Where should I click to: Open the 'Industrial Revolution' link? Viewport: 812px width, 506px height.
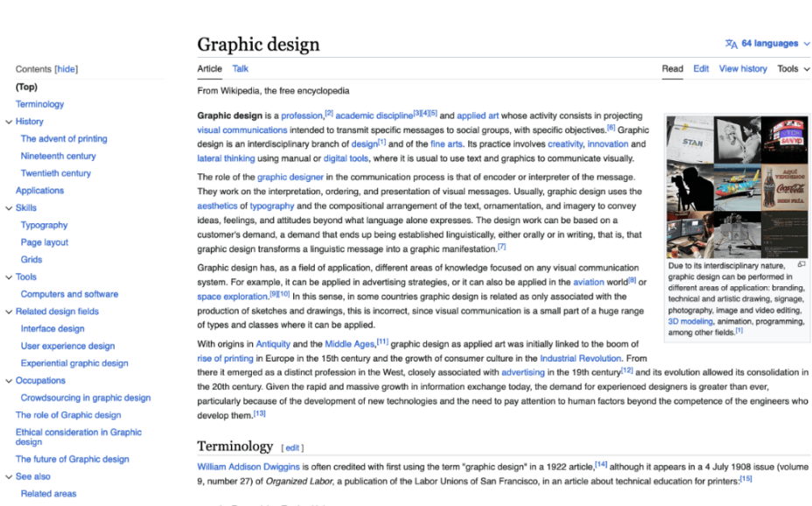coord(580,358)
